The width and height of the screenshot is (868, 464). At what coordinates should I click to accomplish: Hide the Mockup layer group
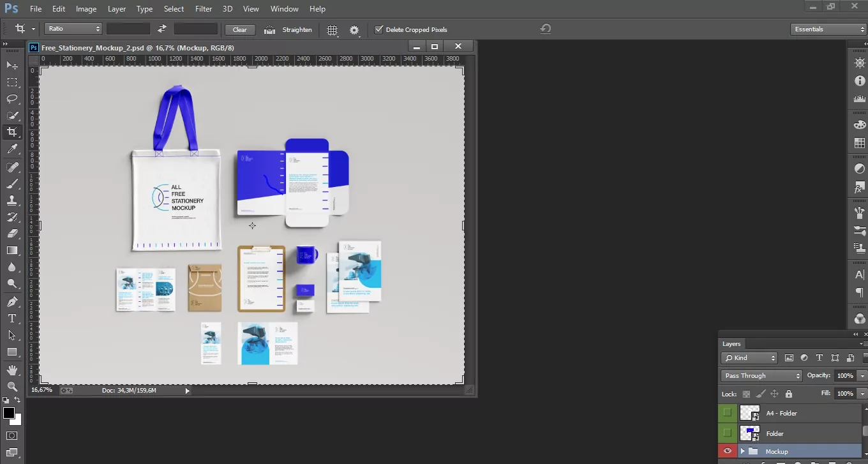pyautogui.click(x=727, y=451)
